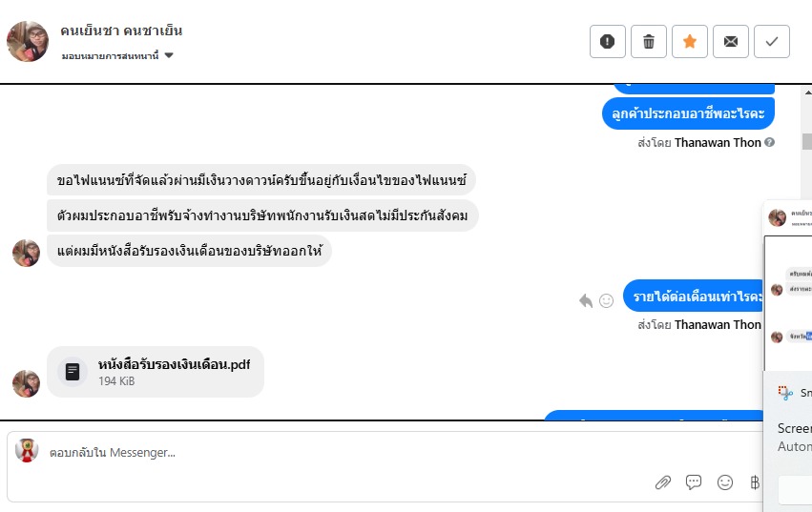Screen dimensions: 812x512
Task: Open the Snipping Tool screenshot preview thumbnail
Action: [x=788, y=286]
